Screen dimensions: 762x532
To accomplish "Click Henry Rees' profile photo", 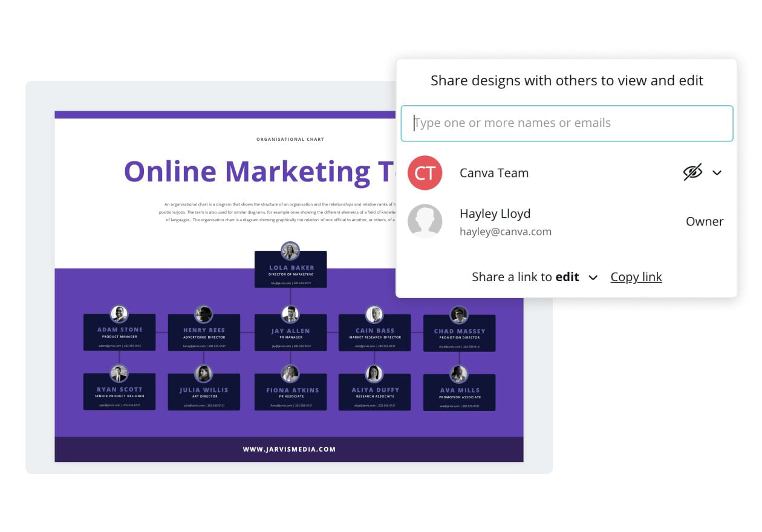I will point(204,314).
